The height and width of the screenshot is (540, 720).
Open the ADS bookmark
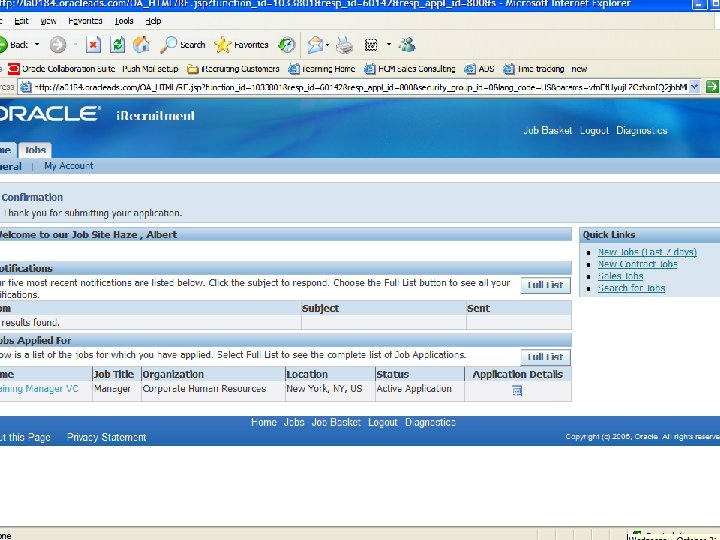[479, 69]
